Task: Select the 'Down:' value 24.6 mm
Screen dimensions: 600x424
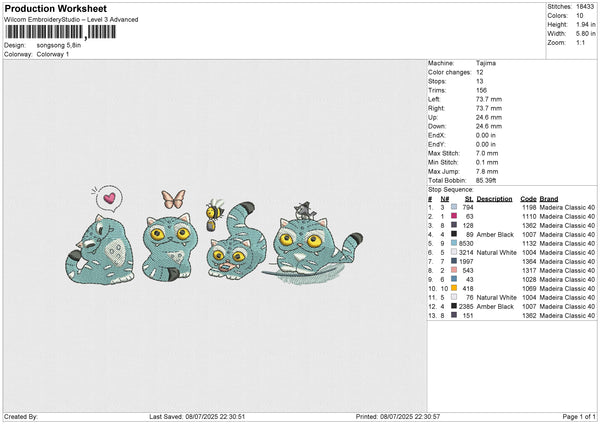Action: (489, 126)
